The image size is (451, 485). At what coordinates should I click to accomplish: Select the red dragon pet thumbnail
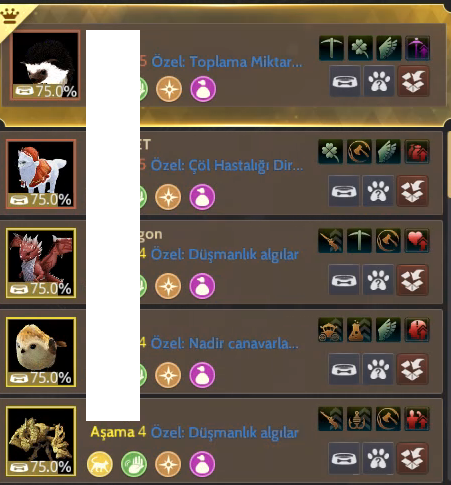[x=41, y=263]
